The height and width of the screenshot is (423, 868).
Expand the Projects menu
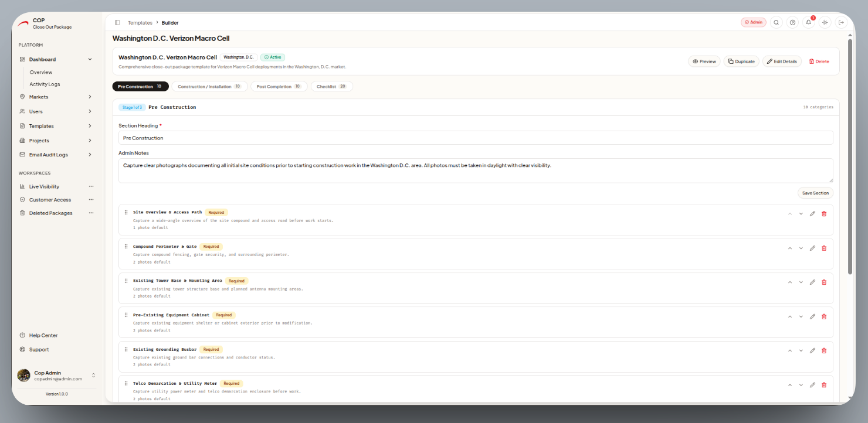click(x=90, y=141)
